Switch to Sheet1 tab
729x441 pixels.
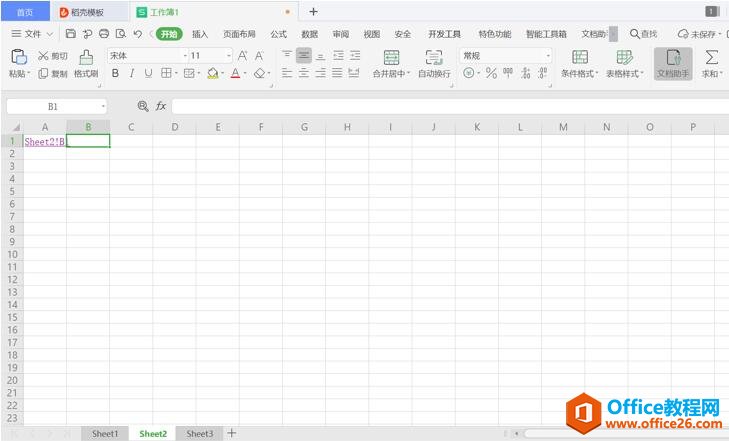[105, 434]
